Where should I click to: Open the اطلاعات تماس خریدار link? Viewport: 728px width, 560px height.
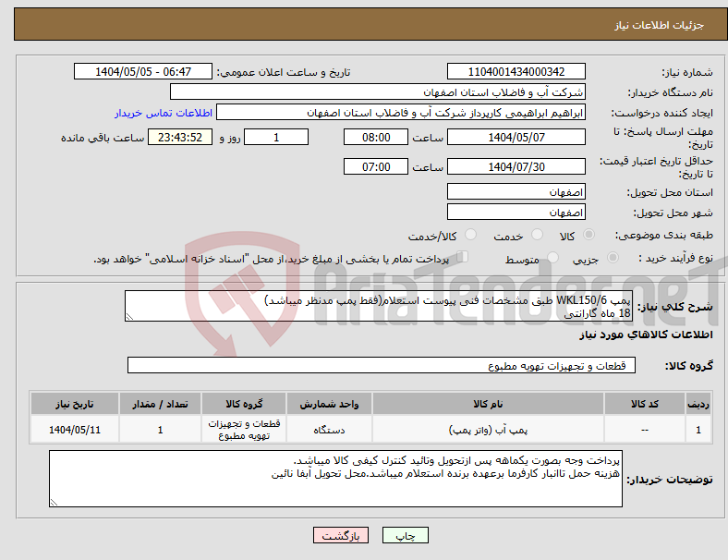coord(164,113)
